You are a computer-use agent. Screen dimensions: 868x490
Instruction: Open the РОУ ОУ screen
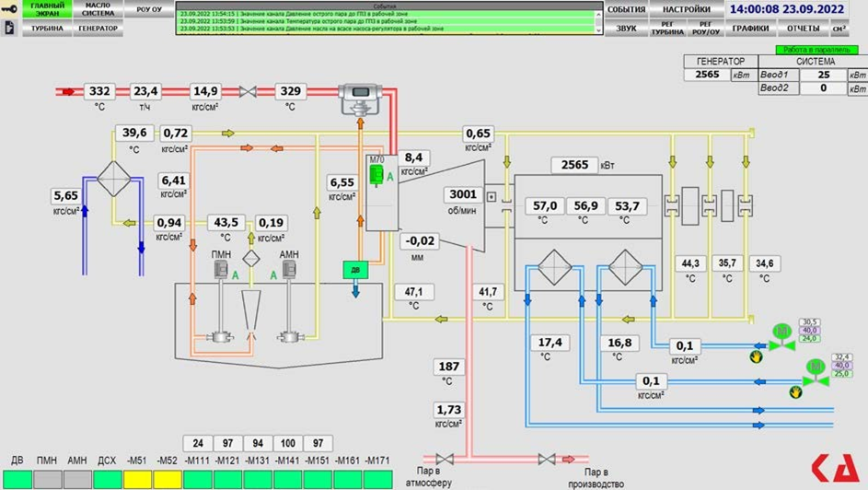coord(149,9)
